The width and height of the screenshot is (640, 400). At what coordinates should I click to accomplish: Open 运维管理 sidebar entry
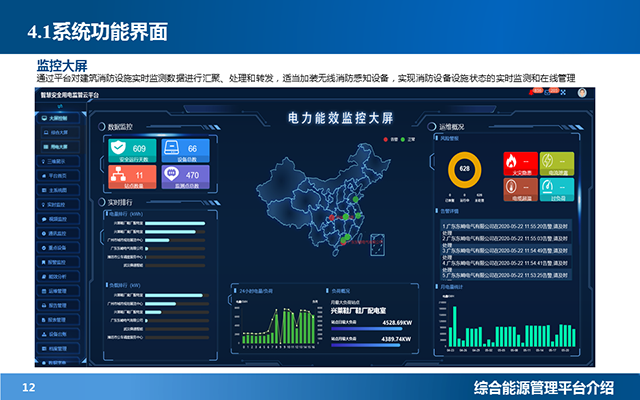coord(58,291)
